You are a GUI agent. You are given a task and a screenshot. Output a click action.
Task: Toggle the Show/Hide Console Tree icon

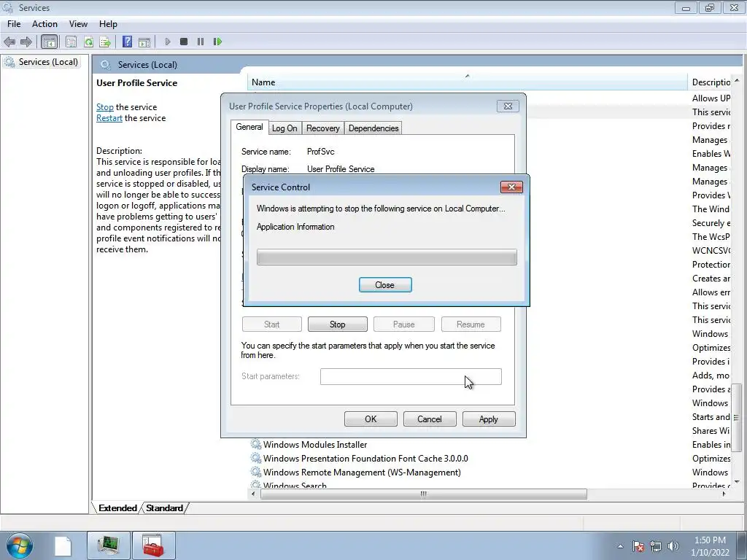point(49,42)
